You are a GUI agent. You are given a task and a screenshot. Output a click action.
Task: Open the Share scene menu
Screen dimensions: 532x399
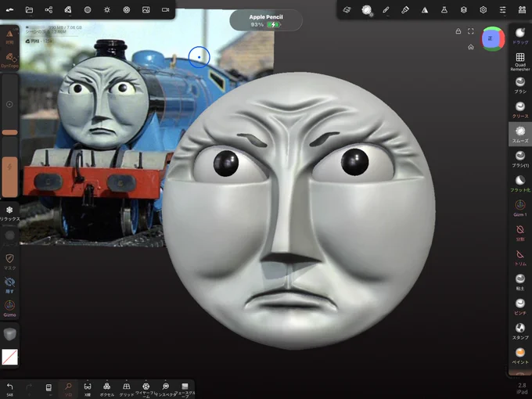[49, 10]
